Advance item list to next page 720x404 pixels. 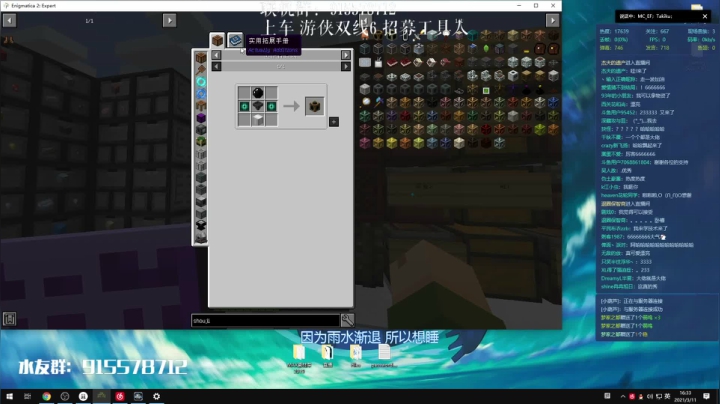(x=552, y=20)
